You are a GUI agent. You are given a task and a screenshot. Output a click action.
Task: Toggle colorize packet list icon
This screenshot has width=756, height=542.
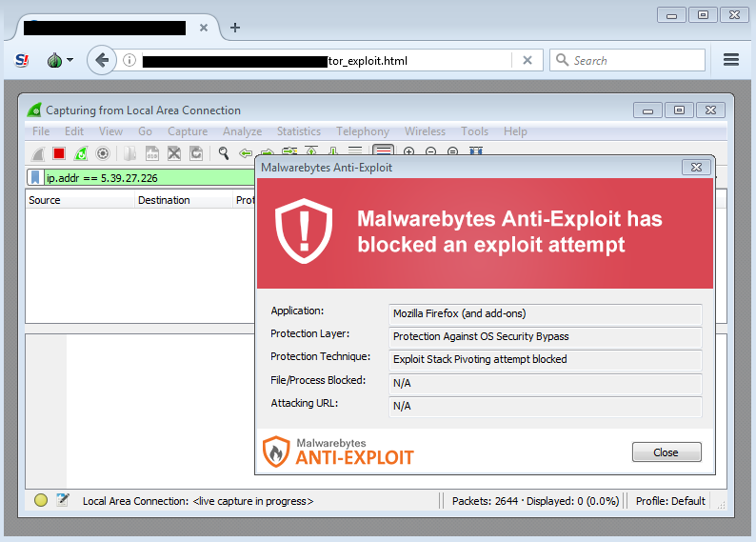click(384, 150)
